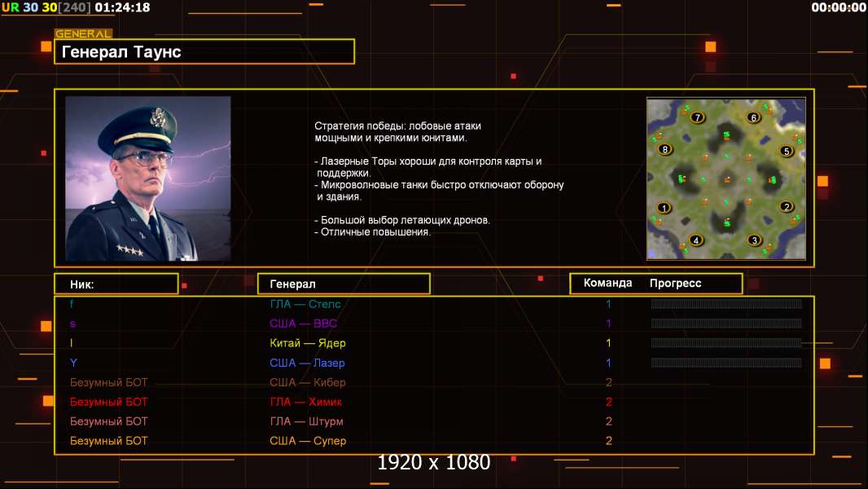Click the 'США — Лазер' general entry
The image size is (868, 489).
(307, 363)
